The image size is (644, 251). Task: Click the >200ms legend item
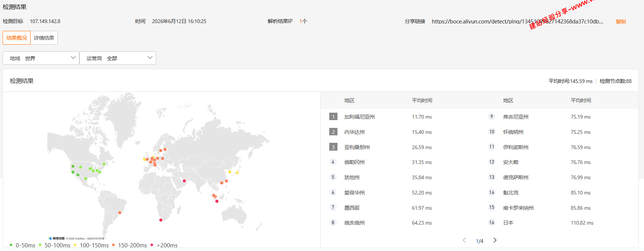164,245
